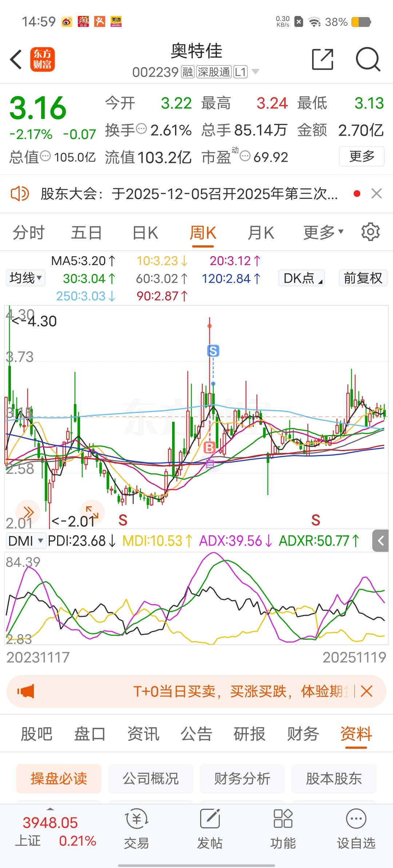Viewport: 393px width, 868px height.
Task: Open the chart settings gear icon
Action: pos(370,232)
